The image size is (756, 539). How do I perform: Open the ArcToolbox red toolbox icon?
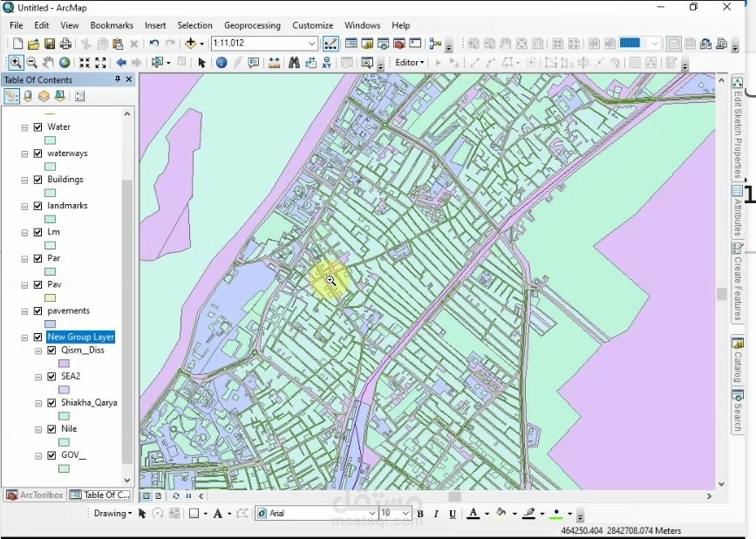tap(398, 44)
